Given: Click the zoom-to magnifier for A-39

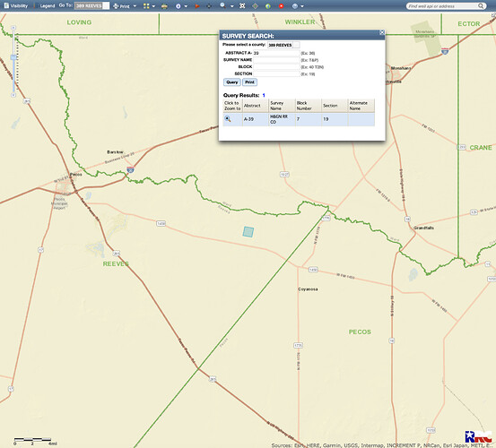Looking at the screenshot, I should pos(228,119).
